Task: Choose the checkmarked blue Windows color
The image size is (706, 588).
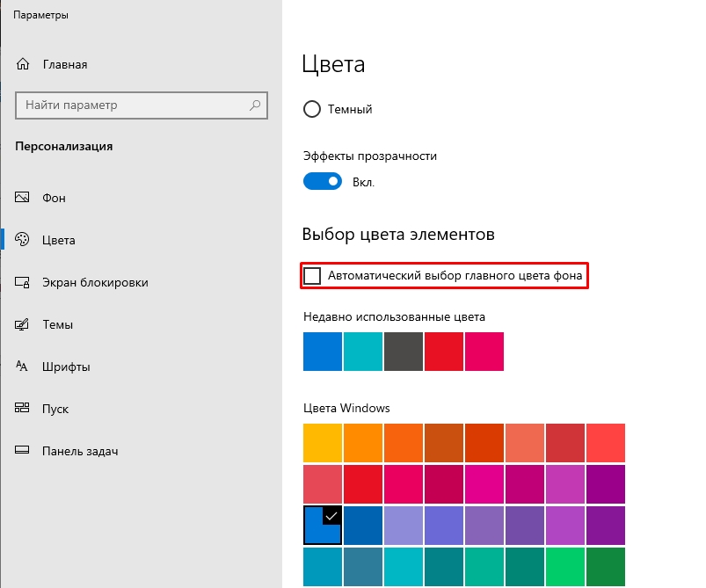Action: point(323,526)
